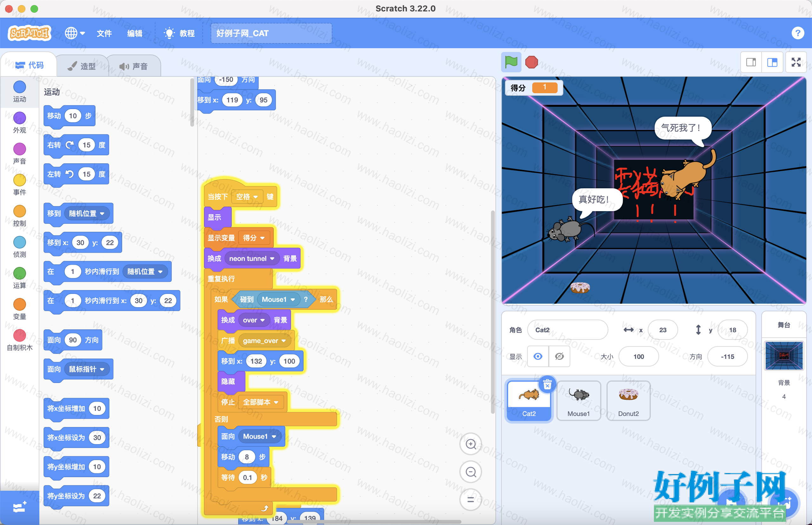This screenshot has height=525, width=812.
Task: Enter full screen stage mode
Action: (796, 62)
